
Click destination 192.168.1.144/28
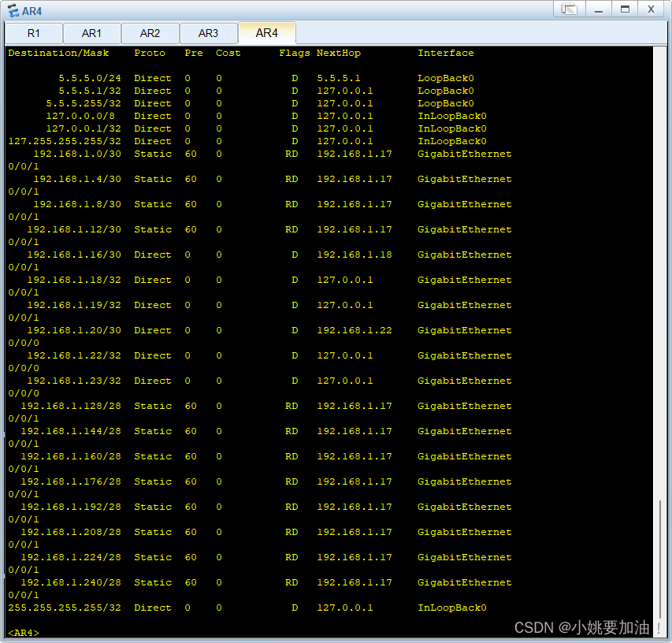71,431
